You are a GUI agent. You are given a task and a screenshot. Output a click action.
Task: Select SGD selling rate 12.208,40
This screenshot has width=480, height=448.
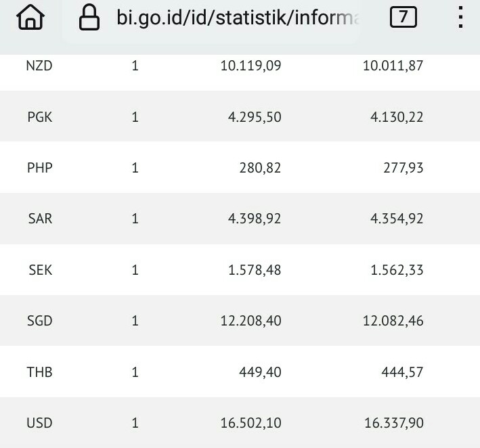click(250, 321)
